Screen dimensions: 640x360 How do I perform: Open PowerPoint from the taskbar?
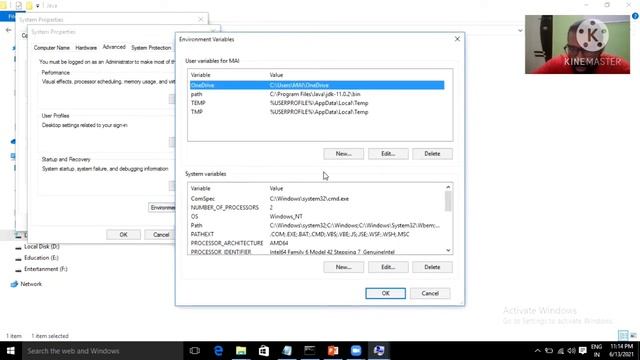[333, 351]
